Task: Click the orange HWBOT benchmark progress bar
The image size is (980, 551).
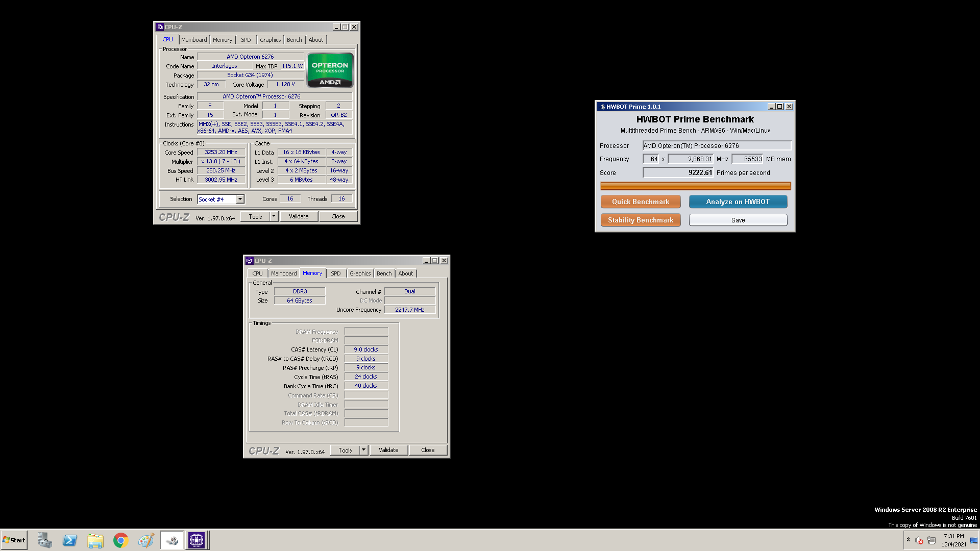Action: [695, 186]
